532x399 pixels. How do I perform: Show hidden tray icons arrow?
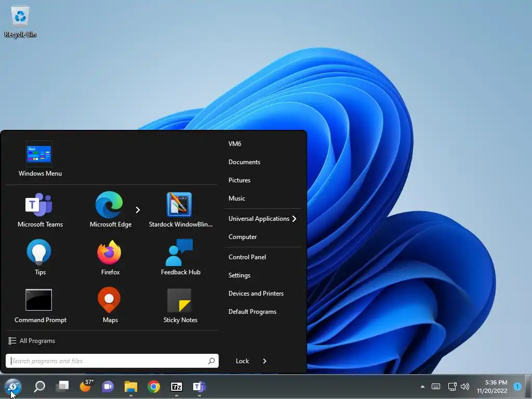point(422,387)
